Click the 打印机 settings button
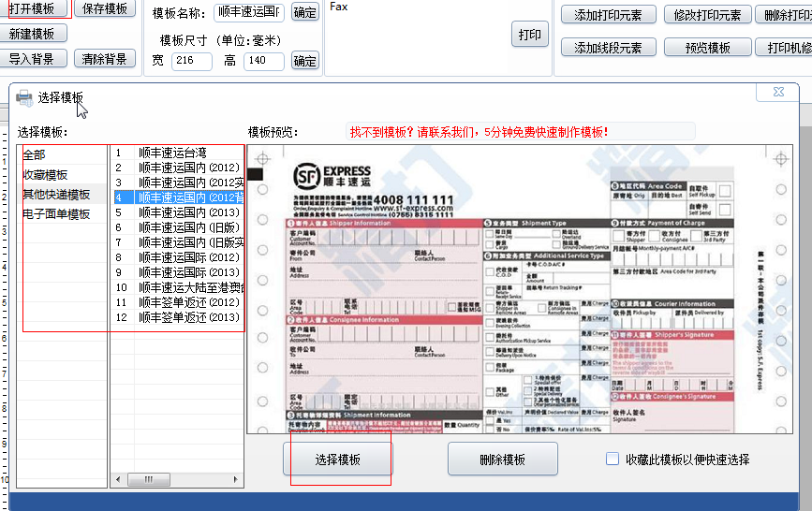The image size is (812, 511). pyautogui.click(x=784, y=47)
